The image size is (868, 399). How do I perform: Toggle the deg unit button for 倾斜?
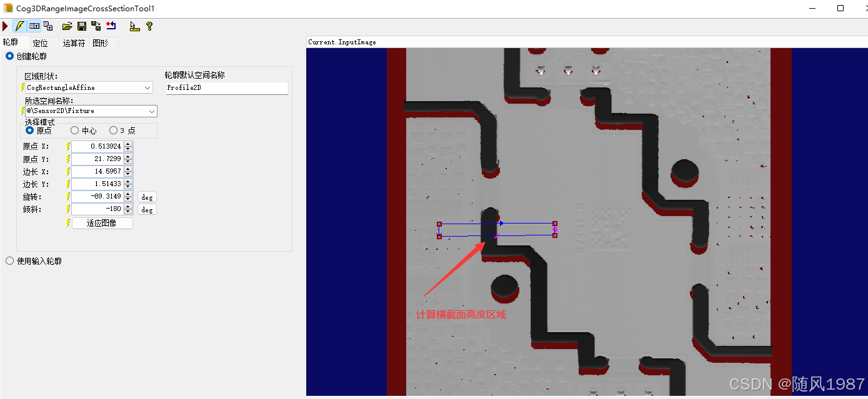coord(147,210)
